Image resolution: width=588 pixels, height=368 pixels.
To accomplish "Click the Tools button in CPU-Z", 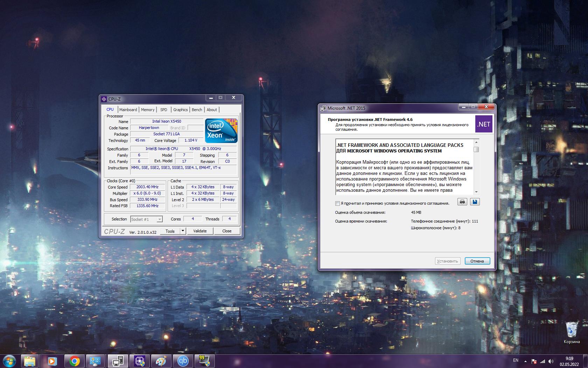I will point(170,231).
